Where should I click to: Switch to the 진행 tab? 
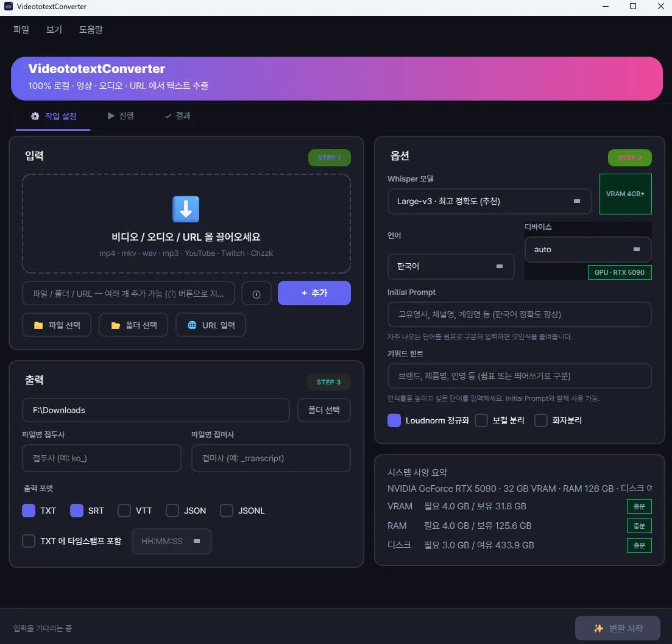click(x=121, y=116)
